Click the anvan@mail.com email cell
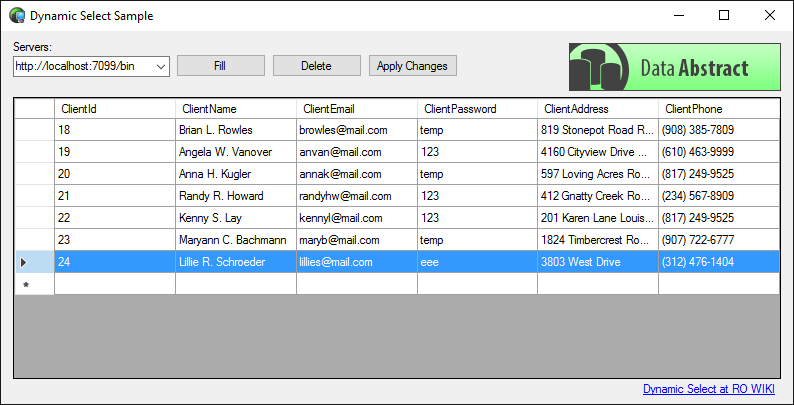The image size is (794, 405). [x=356, y=152]
